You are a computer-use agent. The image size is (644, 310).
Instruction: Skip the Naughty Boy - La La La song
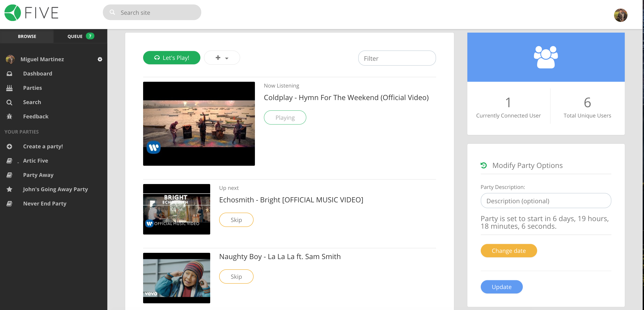(x=236, y=276)
